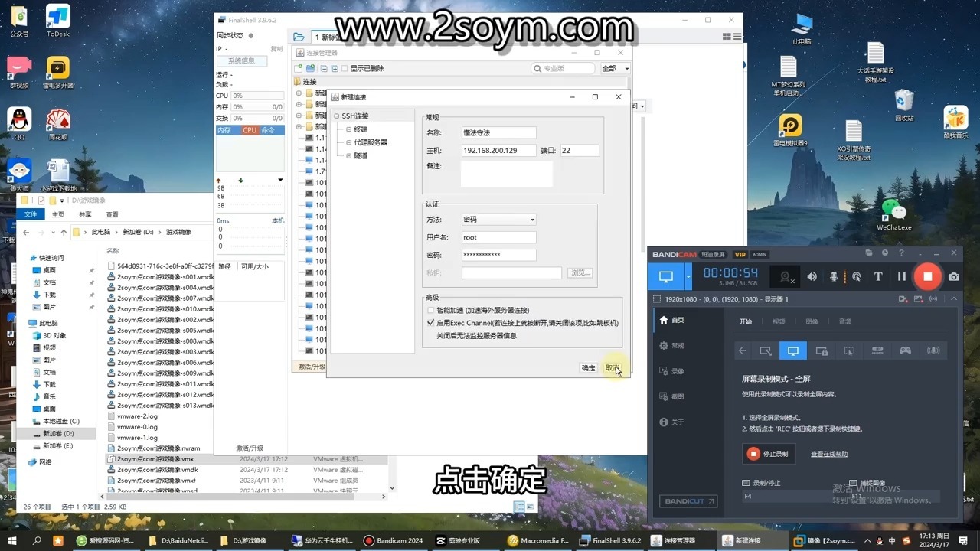Pause the Bandicam recording

click(x=902, y=277)
